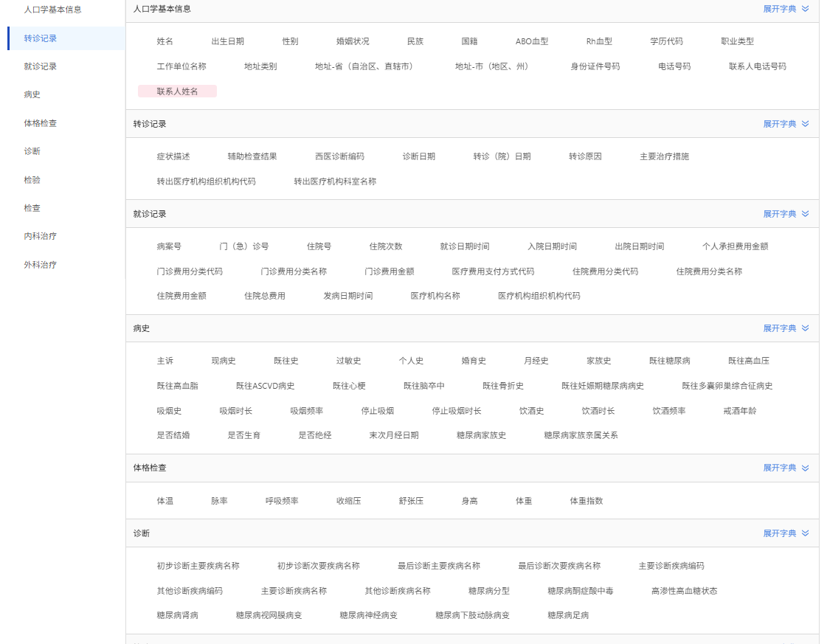Image resolution: width=827 pixels, height=644 pixels.
Task: Choose the 医疗费用支付方式代码 field
Action: tap(493, 271)
